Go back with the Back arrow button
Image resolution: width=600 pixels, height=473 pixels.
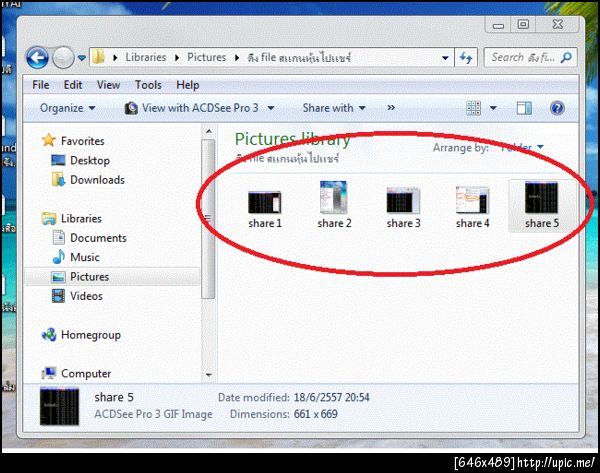37,58
